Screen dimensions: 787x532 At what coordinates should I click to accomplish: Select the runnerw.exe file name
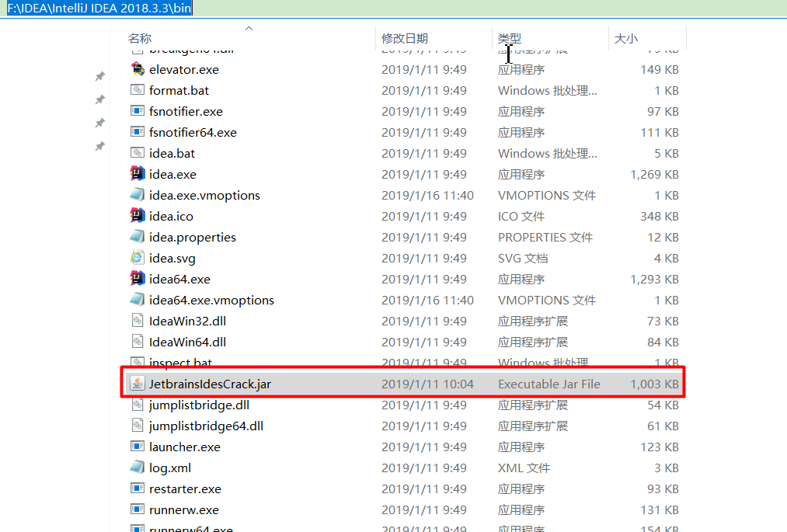click(x=183, y=510)
